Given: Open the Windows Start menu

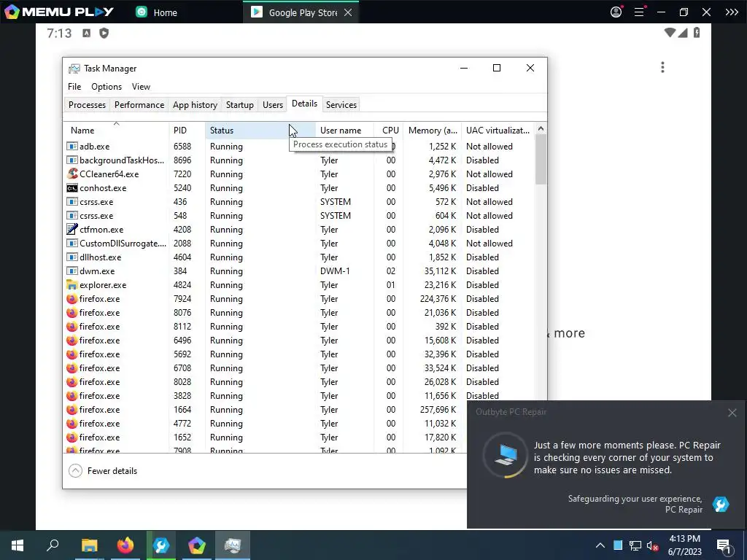Looking at the screenshot, I should click(x=18, y=545).
